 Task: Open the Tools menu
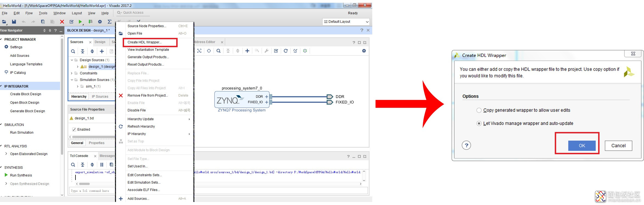(43, 13)
